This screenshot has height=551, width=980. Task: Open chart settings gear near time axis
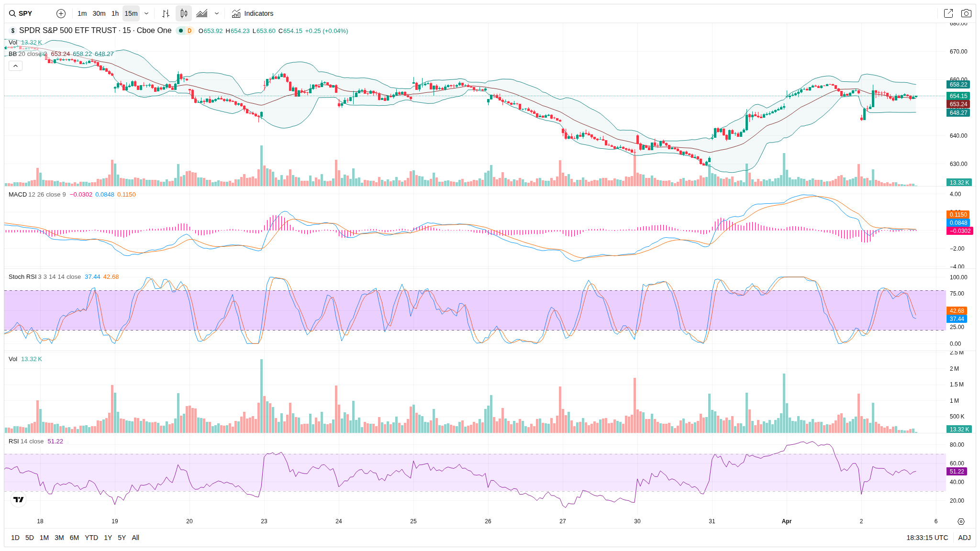961,521
